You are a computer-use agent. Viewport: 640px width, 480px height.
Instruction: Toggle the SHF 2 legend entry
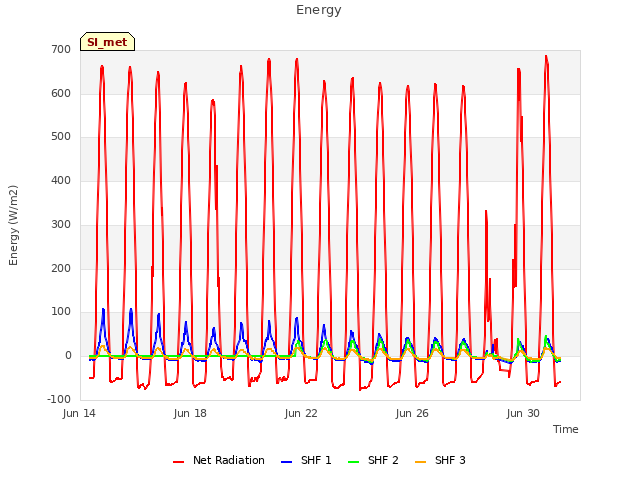click(373, 460)
